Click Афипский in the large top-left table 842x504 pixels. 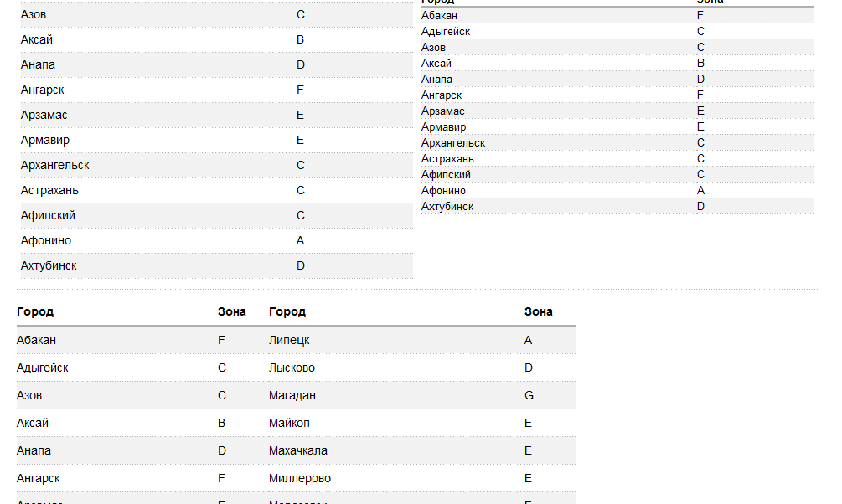pos(48,215)
